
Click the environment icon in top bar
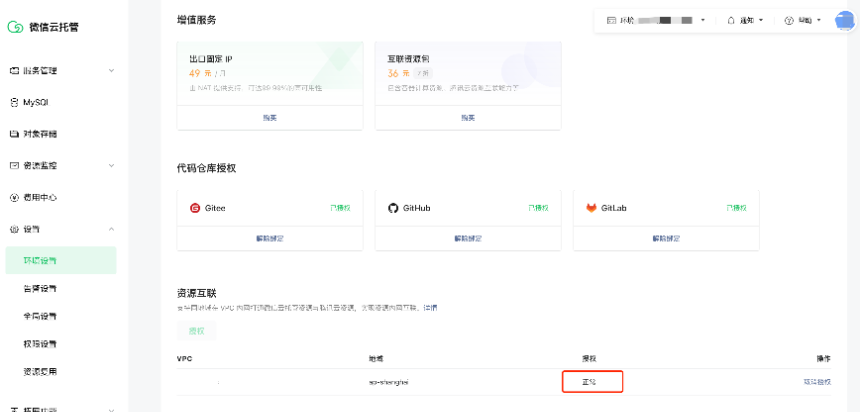pos(611,20)
